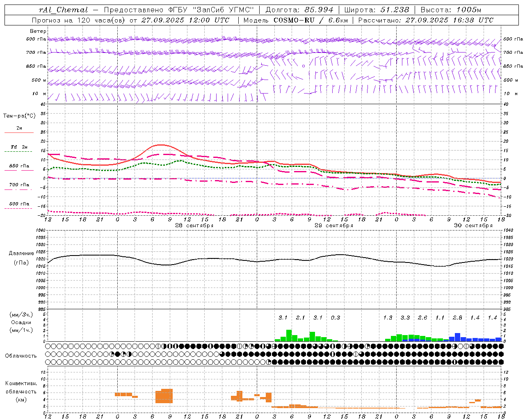This screenshot has height=420, width=525.
Task: Click the 10 м wind level label on left
Action: [x=39, y=94]
